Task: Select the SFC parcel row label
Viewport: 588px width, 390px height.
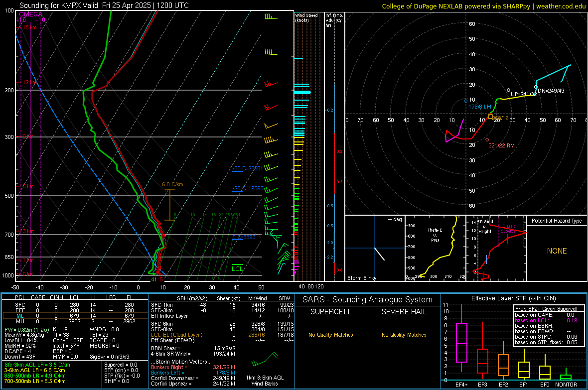Action: click(x=20, y=305)
